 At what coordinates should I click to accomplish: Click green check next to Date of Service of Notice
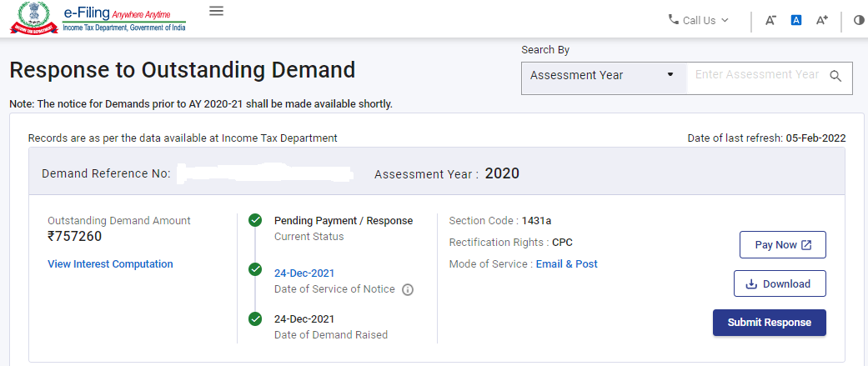[x=255, y=269]
